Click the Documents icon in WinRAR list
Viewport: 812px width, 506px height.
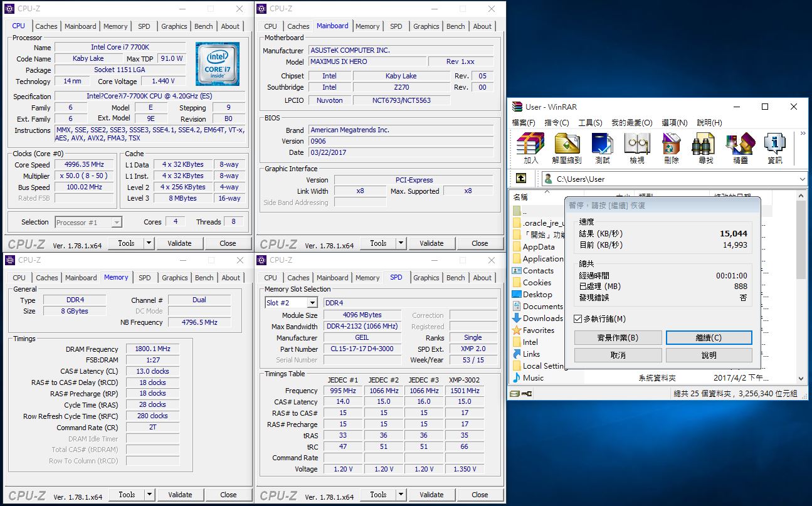point(517,307)
